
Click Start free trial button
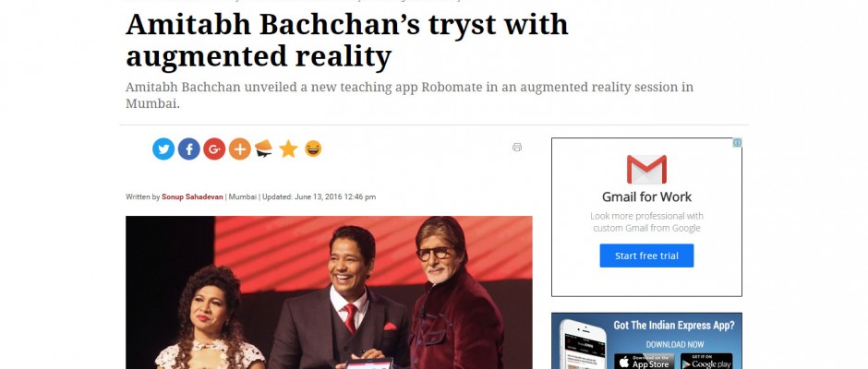[x=646, y=256]
